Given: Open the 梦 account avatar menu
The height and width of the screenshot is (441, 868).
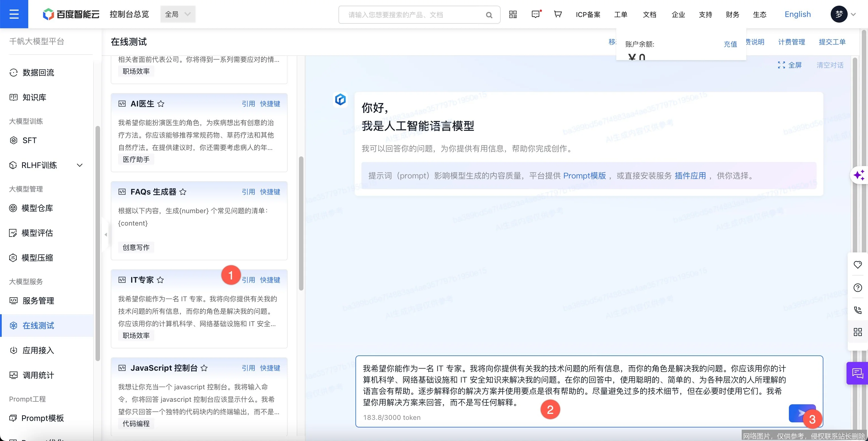Looking at the screenshot, I should click(x=839, y=14).
